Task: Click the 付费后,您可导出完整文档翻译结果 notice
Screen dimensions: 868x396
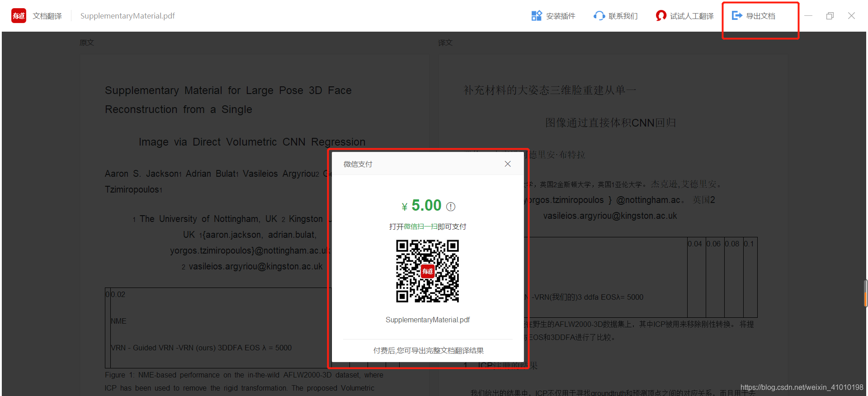Action: 428,350
